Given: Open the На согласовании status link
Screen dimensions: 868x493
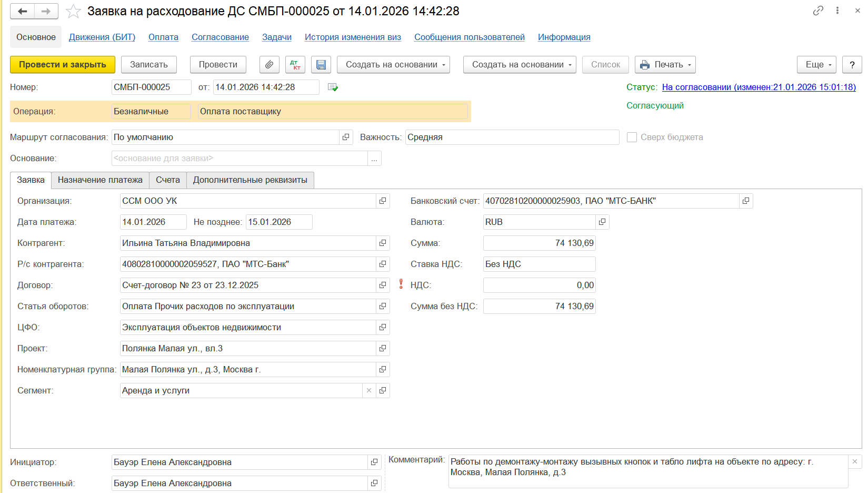Looking at the screenshot, I should 759,87.
